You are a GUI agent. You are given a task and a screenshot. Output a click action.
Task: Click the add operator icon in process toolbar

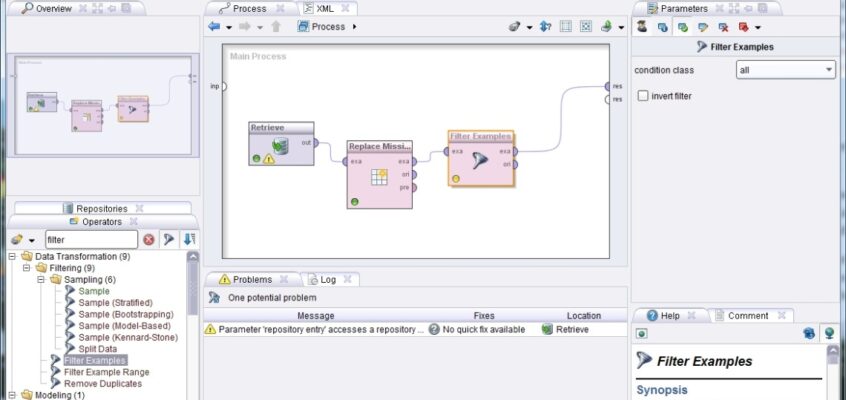point(515,26)
